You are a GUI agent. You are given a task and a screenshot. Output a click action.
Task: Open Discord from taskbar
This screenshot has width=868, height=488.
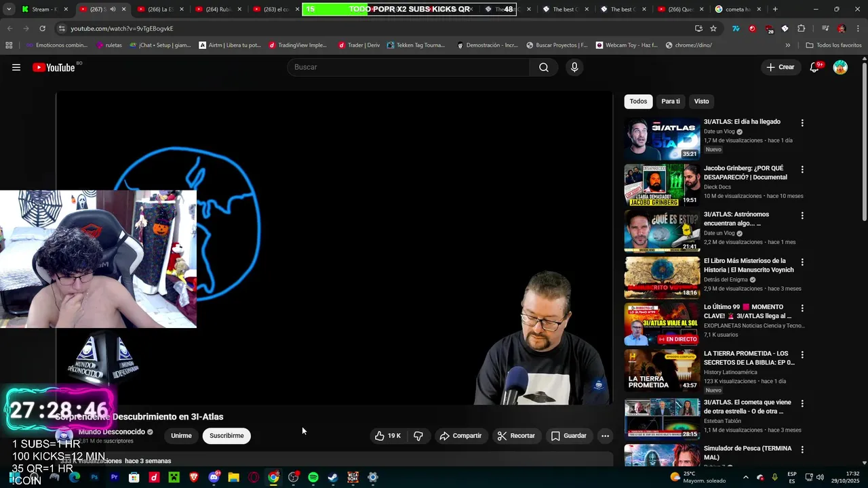(214, 477)
